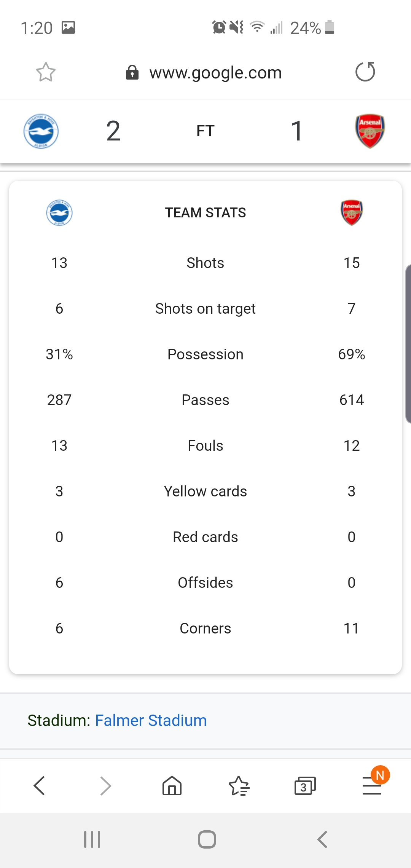
Task: Go back with browser back arrow
Action: tap(39, 786)
